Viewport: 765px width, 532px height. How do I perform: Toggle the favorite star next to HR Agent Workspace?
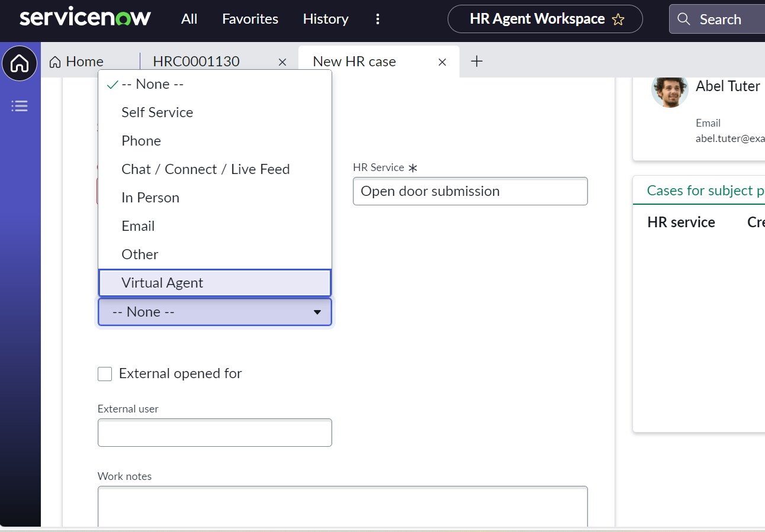tap(618, 19)
